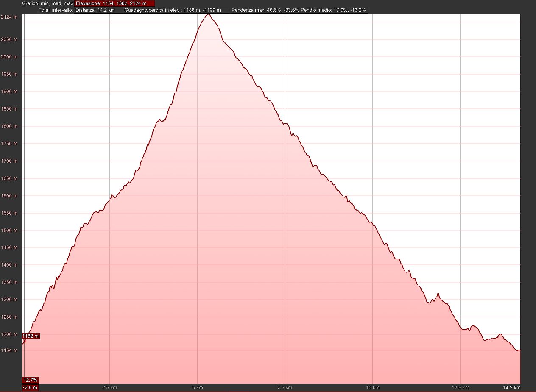Click the 1182 m cursor elevation tag
536x392 pixels.
pyautogui.click(x=31, y=336)
